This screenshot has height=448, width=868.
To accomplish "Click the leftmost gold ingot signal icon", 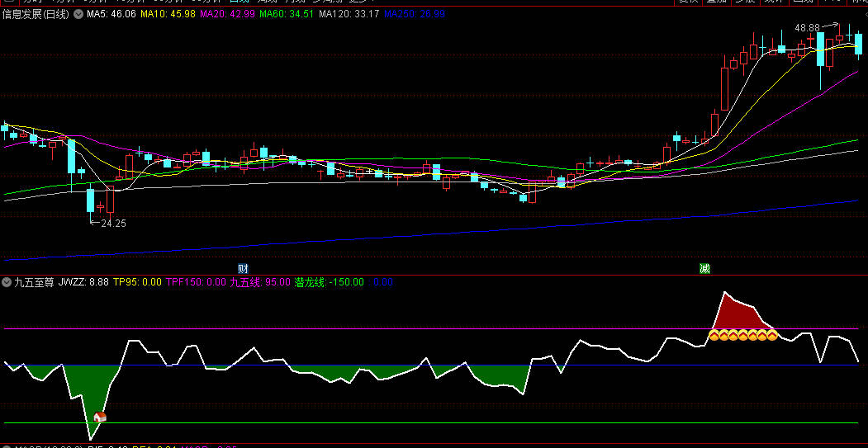I will point(714,335).
